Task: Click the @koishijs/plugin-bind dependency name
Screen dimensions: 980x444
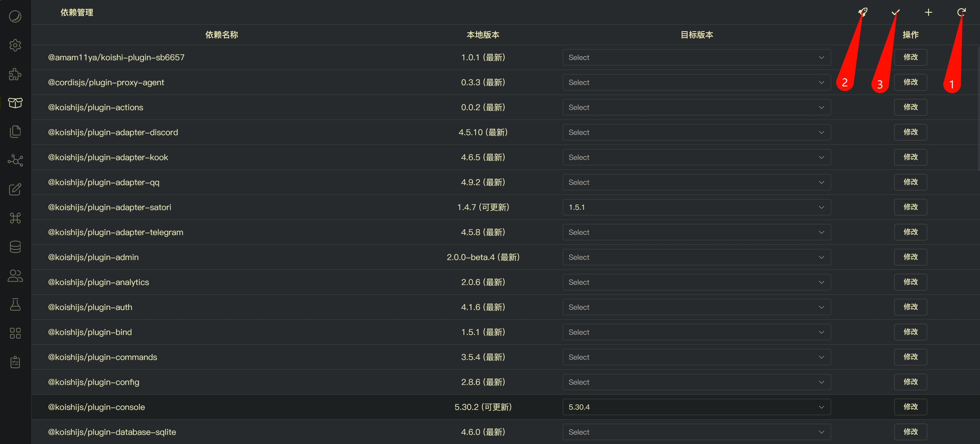Action: tap(90, 332)
